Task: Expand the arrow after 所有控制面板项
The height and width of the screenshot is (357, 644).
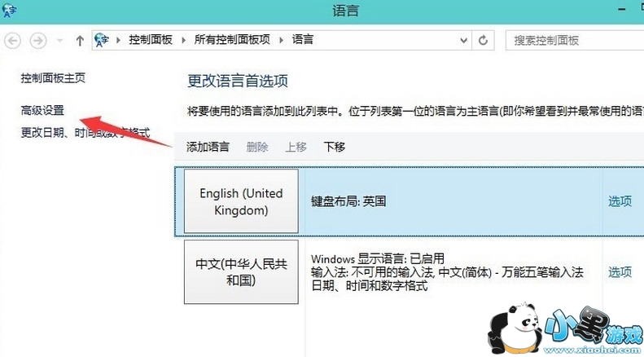Action: pyautogui.click(x=281, y=40)
